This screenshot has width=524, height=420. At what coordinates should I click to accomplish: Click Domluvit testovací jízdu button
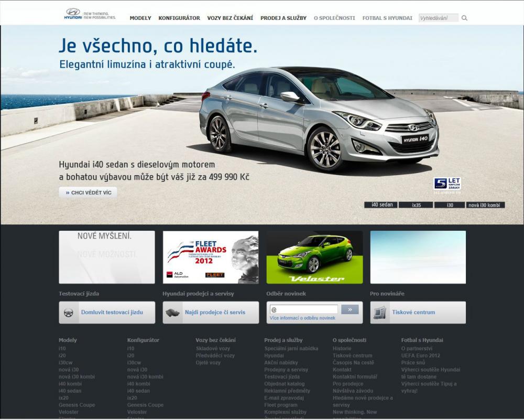[107, 313]
